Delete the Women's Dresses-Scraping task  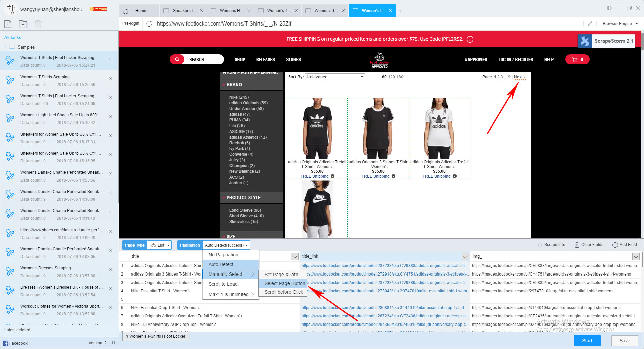click(x=110, y=269)
